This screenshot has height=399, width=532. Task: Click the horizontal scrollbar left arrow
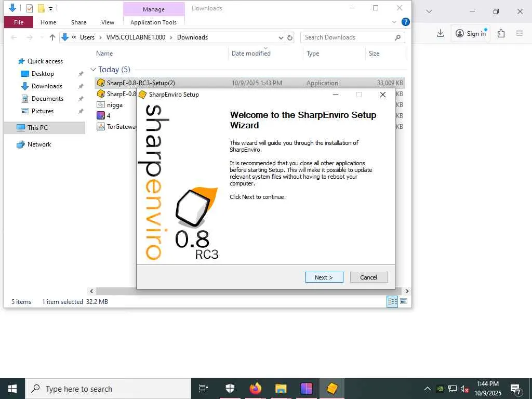(91, 291)
